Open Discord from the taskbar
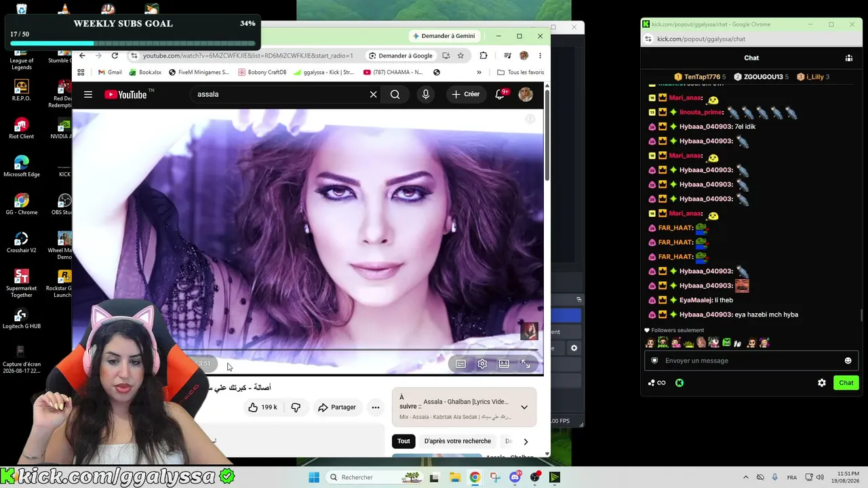Viewport: 868px width, 488px height. [x=515, y=477]
